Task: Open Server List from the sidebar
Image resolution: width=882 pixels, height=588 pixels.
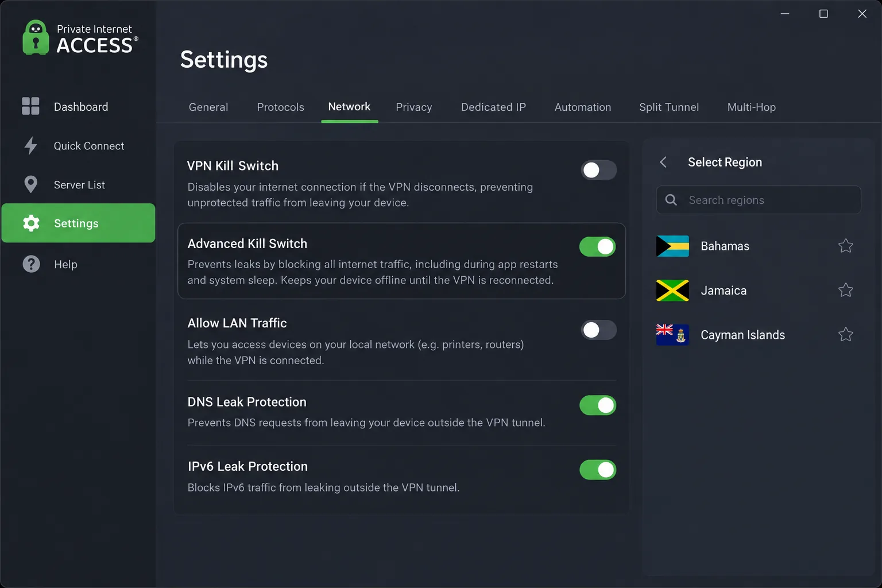Action: [78, 185]
